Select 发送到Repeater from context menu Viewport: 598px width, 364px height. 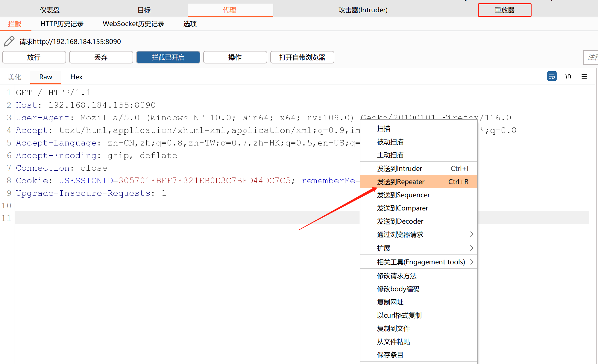pyautogui.click(x=400, y=182)
